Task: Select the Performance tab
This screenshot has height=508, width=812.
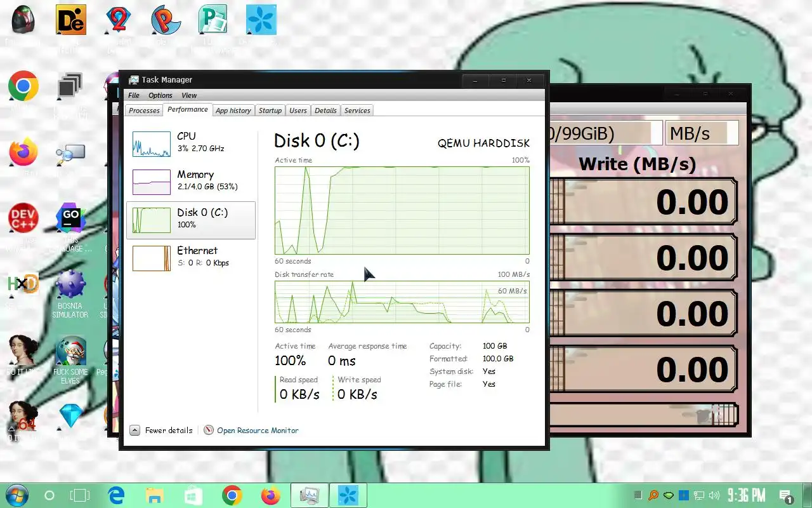Action: point(188,109)
